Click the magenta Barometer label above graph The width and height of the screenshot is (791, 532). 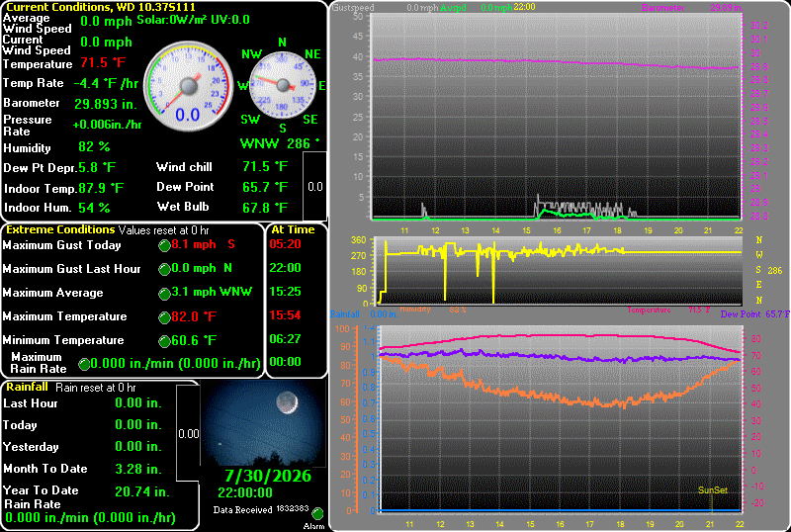pyautogui.click(x=663, y=8)
